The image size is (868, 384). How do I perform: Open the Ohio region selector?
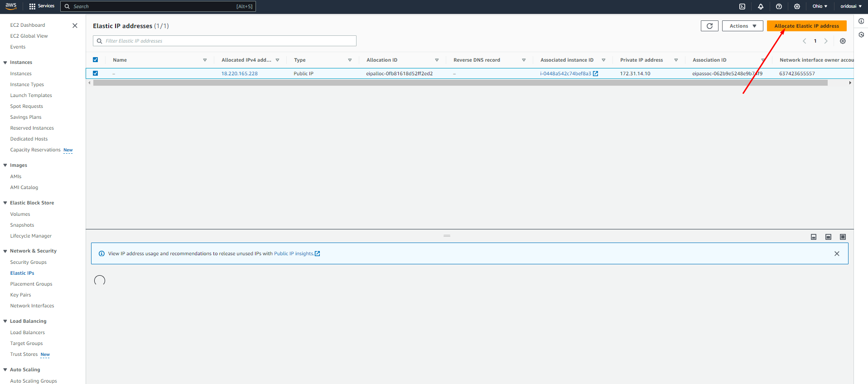820,6
